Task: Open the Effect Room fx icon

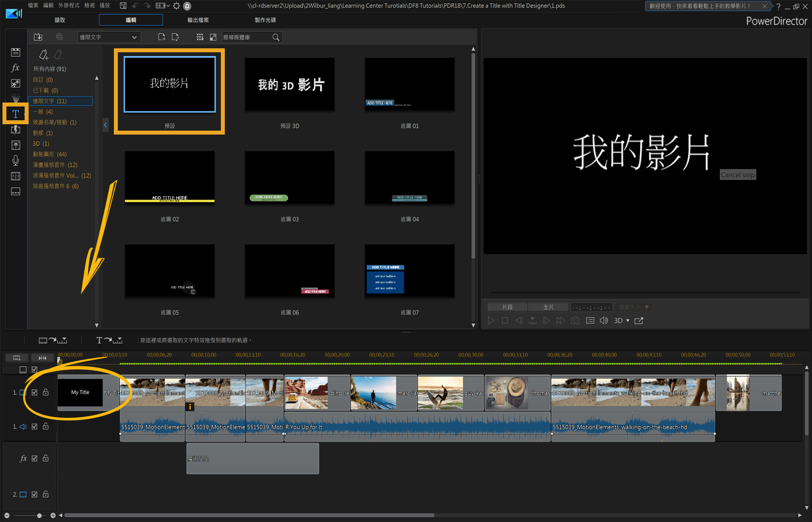Action: click(15, 68)
